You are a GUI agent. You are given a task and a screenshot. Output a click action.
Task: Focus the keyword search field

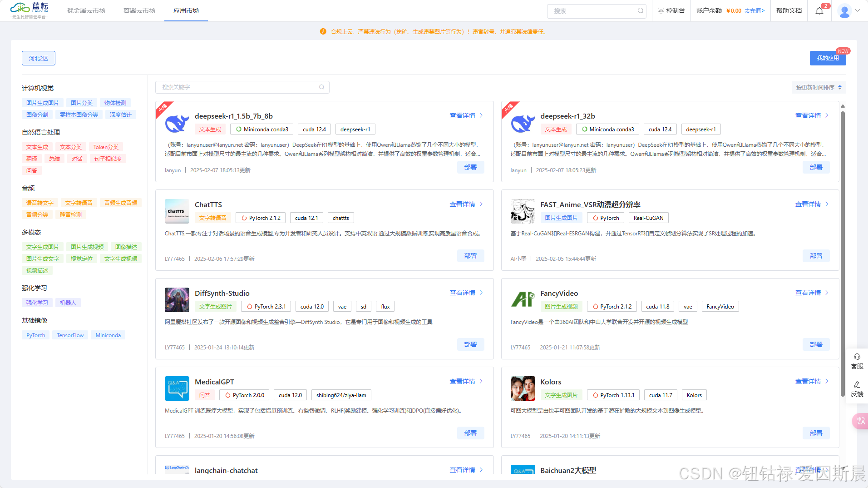pos(242,87)
